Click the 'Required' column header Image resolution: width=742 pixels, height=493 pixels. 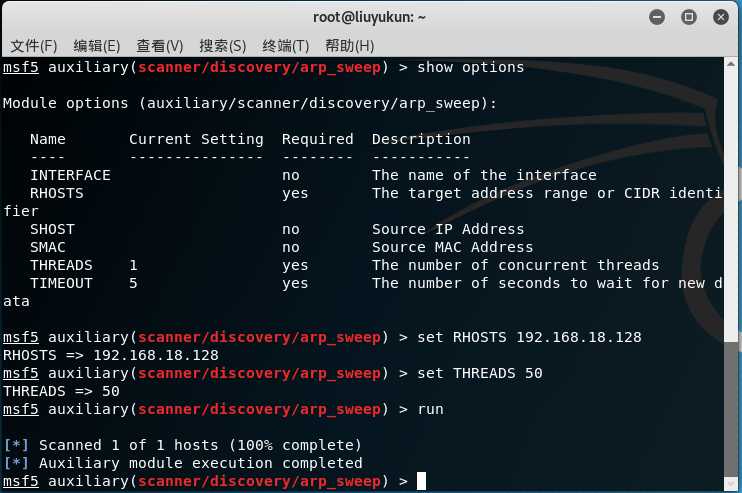click(318, 139)
